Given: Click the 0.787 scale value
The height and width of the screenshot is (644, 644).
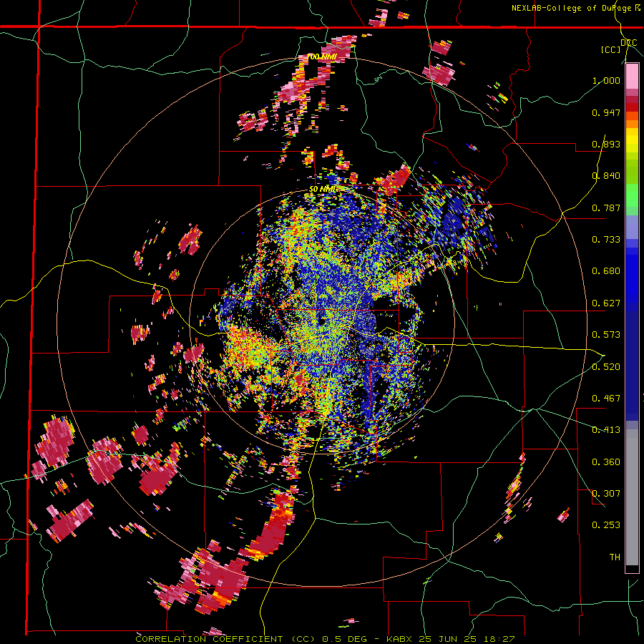Looking at the screenshot, I should [x=606, y=208].
